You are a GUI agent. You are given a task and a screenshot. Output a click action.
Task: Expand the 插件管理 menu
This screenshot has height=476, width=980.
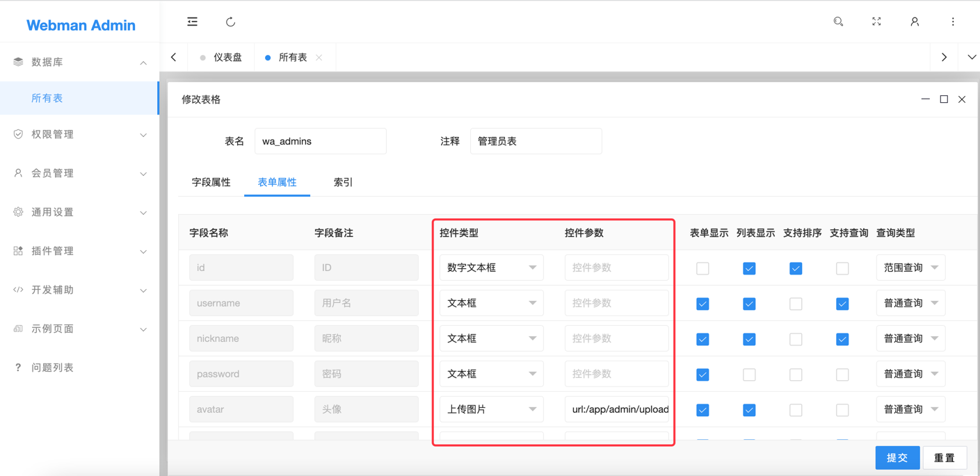click(x=143, y=252)
